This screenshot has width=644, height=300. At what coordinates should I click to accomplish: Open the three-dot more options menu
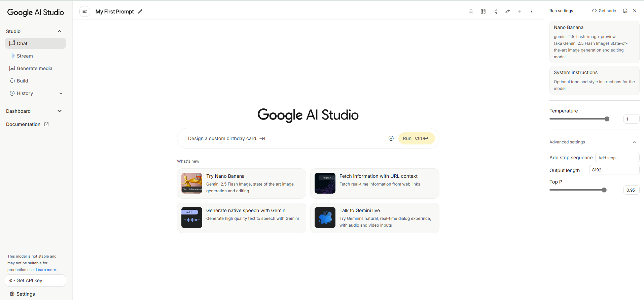click(x=532, y=11)
